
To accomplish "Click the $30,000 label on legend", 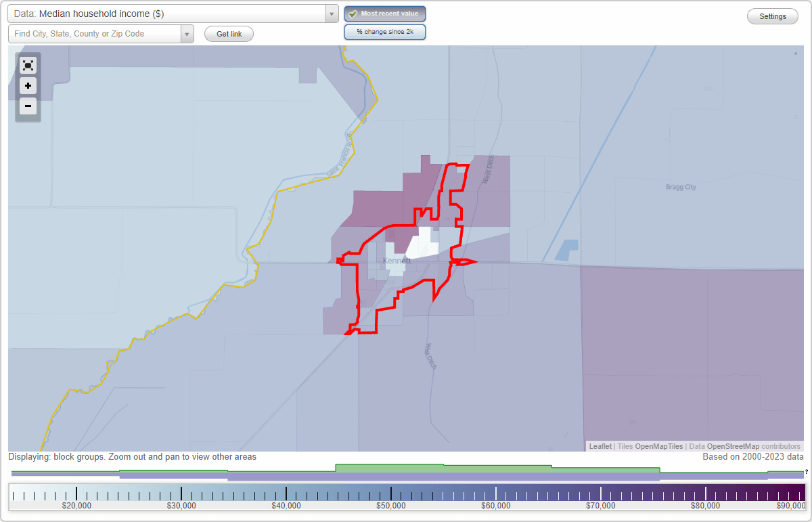I will pos(181,505).
